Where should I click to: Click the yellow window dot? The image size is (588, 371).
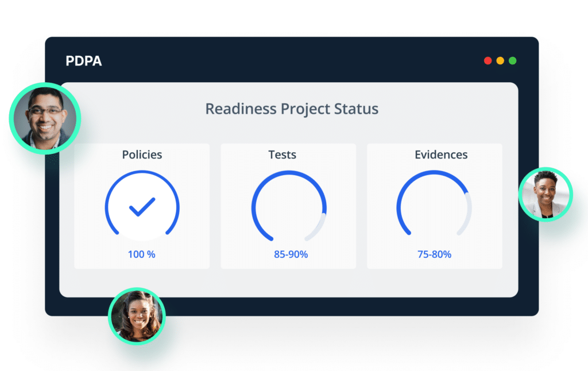coord(500,61)
